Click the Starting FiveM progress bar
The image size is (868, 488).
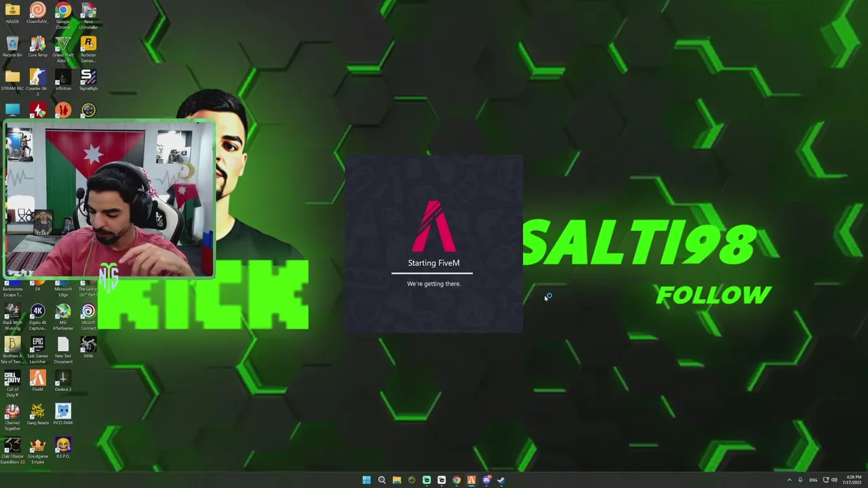[x=432, y=273]
